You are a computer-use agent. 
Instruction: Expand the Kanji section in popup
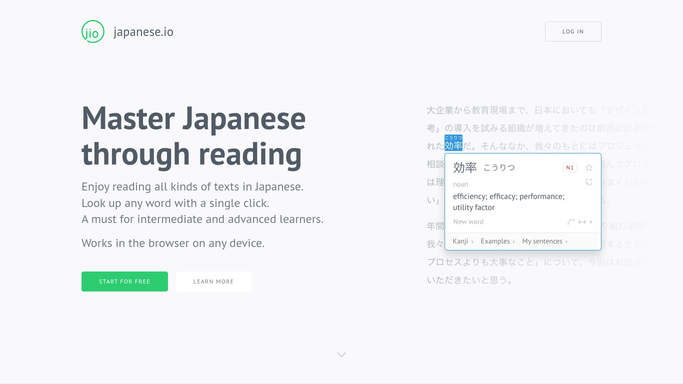click(463, 241)
